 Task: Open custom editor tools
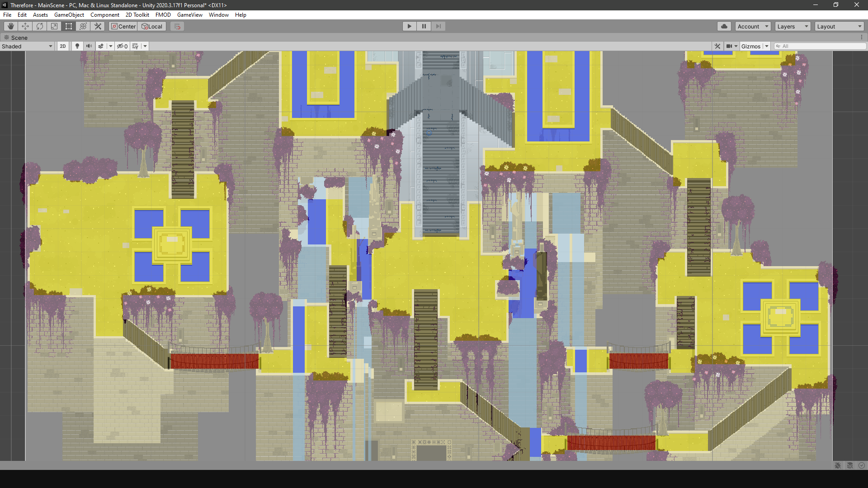pyautogui.click(x=98, y=26)
